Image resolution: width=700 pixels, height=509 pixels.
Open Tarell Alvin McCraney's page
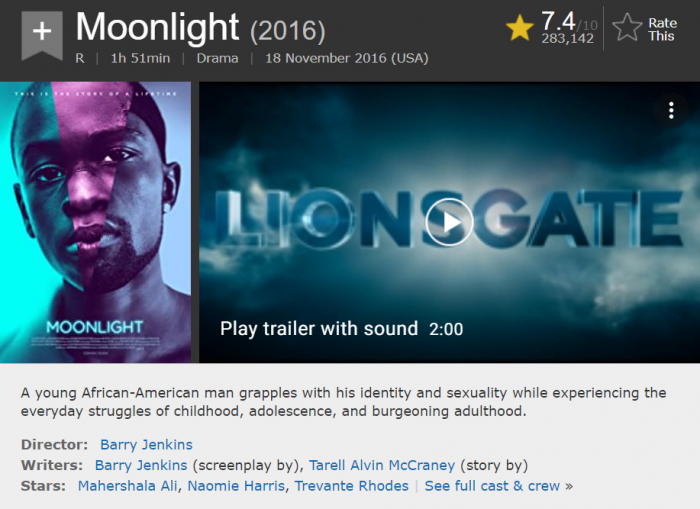pyautogui.click(x=381, y=465)
